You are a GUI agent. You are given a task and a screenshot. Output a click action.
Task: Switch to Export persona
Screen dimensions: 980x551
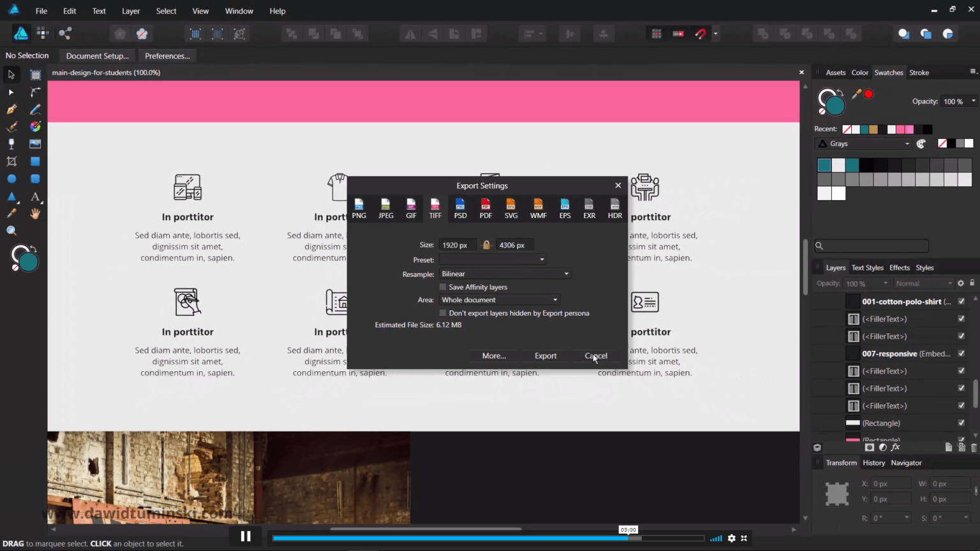65,33
